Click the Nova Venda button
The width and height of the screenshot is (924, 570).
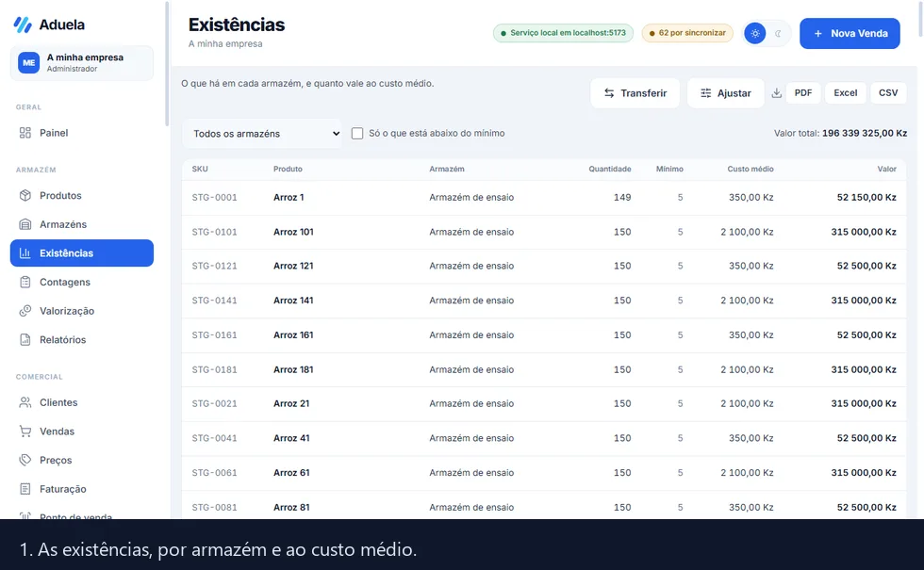tap(850, 34)
